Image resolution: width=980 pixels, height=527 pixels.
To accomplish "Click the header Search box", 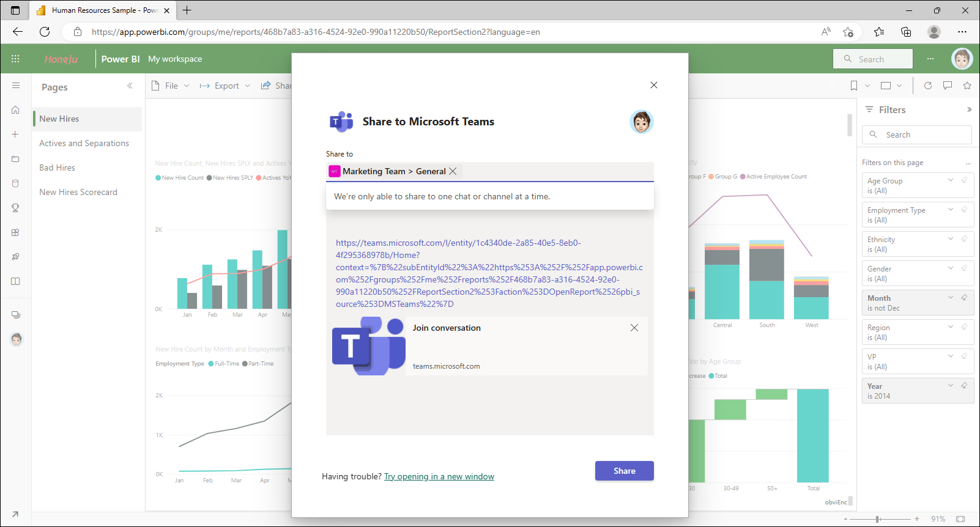I will click(873, 59).
